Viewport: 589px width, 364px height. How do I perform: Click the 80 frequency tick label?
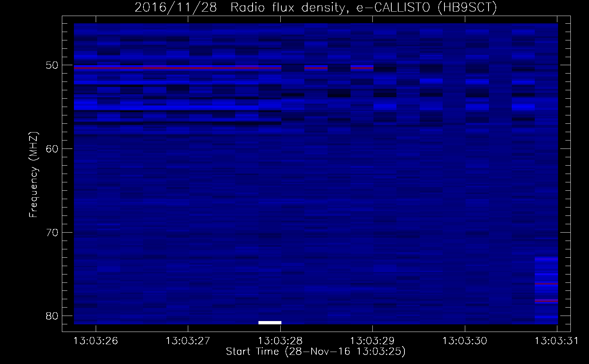tap(52, 316)
